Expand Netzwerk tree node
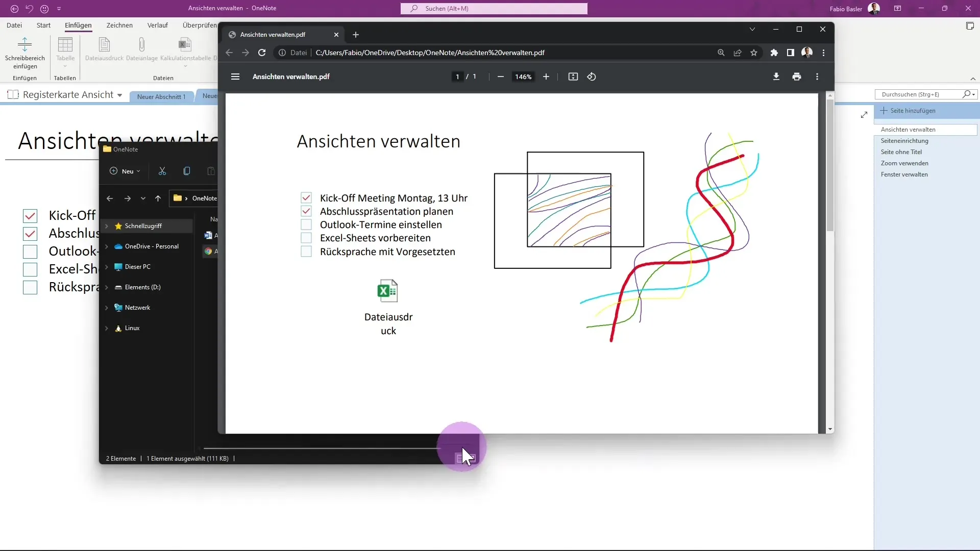Image resolution: width=980 pixels, height=551 pixels. tap(107, 308)
